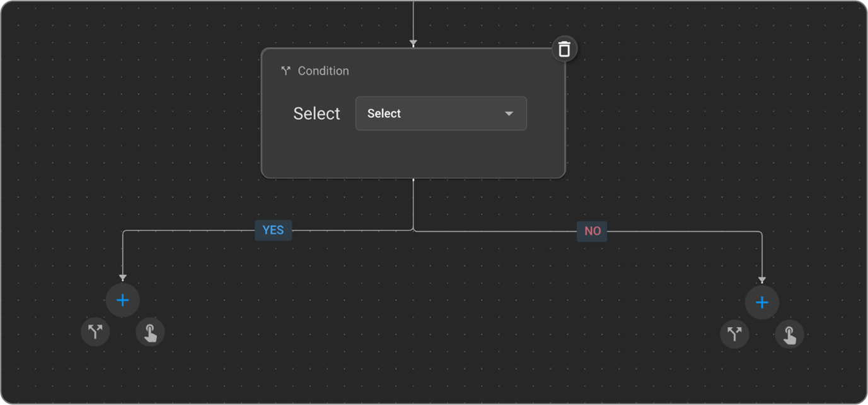Click the connector junction below Condition node

tap(413, 230)
